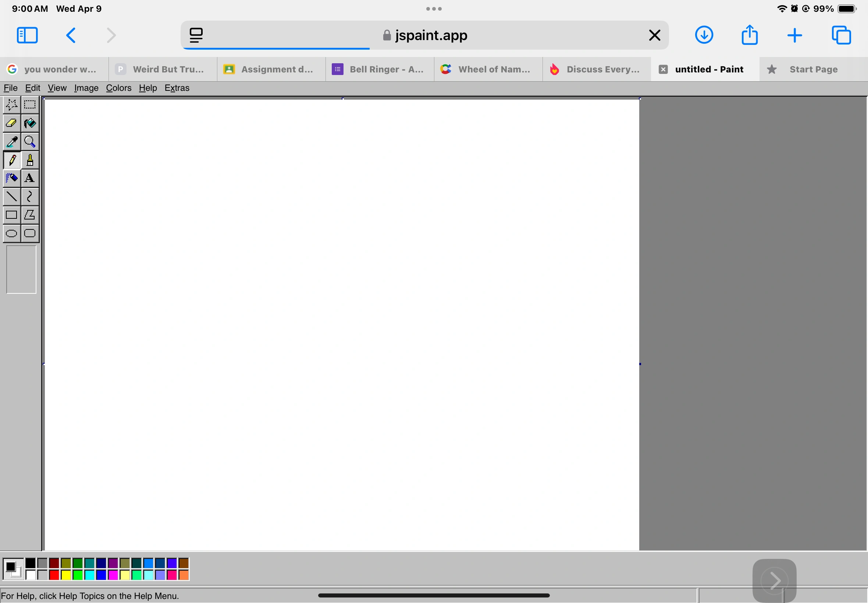Pick the Magnifier tool
The image size is (868, 603).
[30, 141]
